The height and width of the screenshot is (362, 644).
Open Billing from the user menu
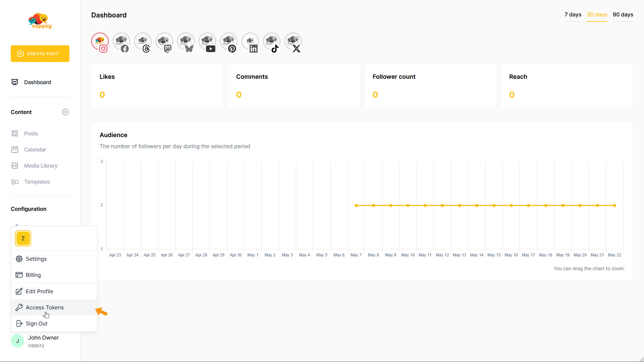[33, 275]
